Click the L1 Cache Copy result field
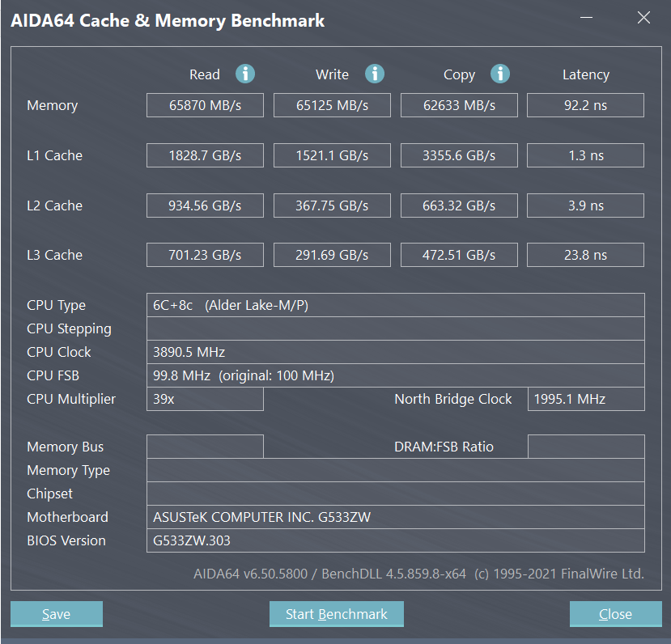The image size is (671, 644). click(459, 155)
